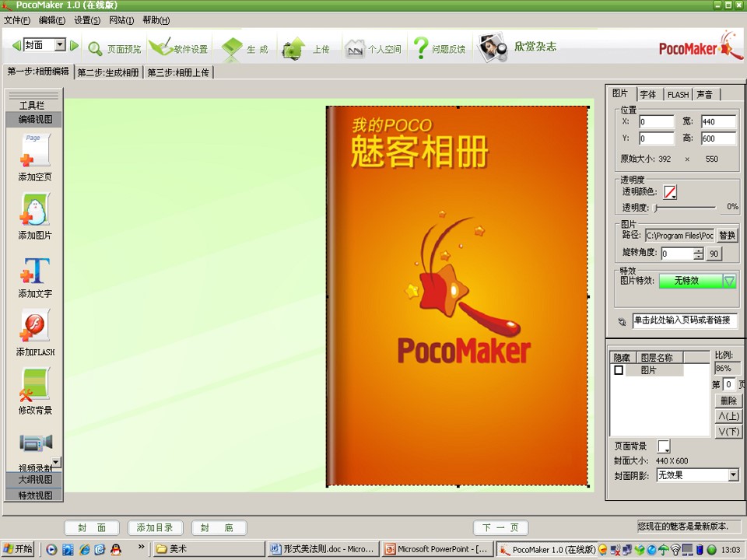747x560 pixels.
Task: Click the Next Page (下一页) button
Action: (500, 527)
